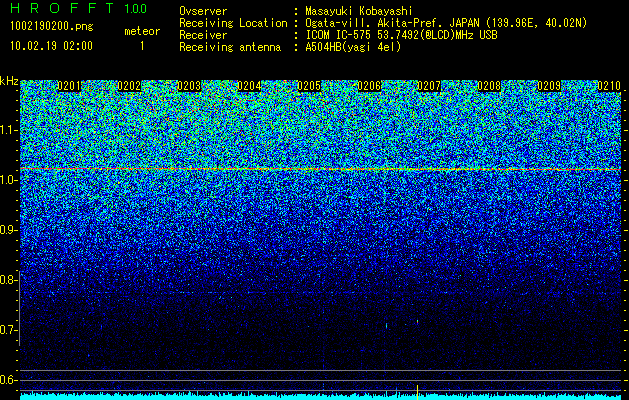This screenshot has height=400, width=629.
Task: Click the 0201 time marker
Action: pos(69,86)
